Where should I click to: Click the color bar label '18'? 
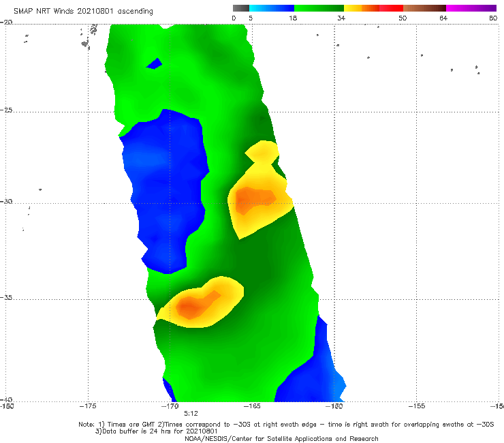coord(293,18)
